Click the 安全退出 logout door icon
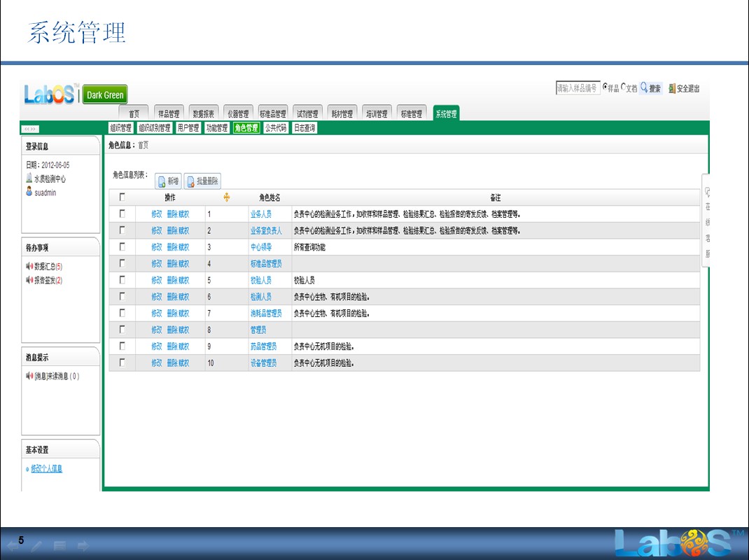This screenshot has width=749, height=560. point(672,89)
